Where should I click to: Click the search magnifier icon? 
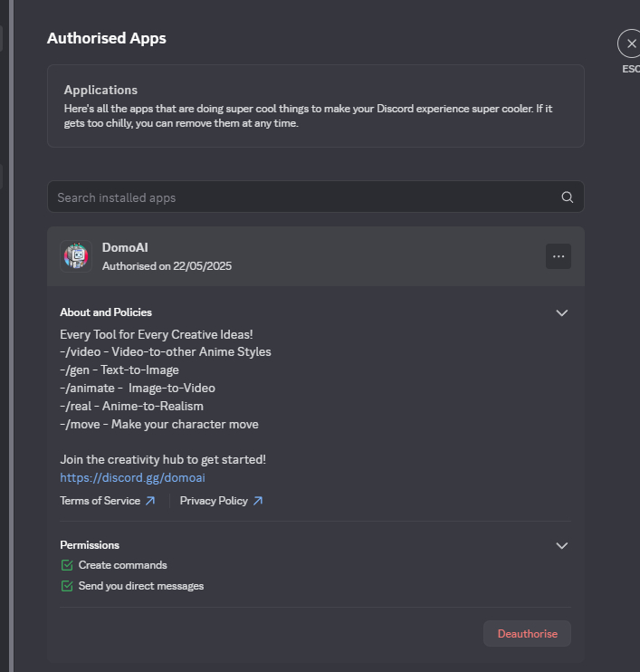[x=567, y=197]
